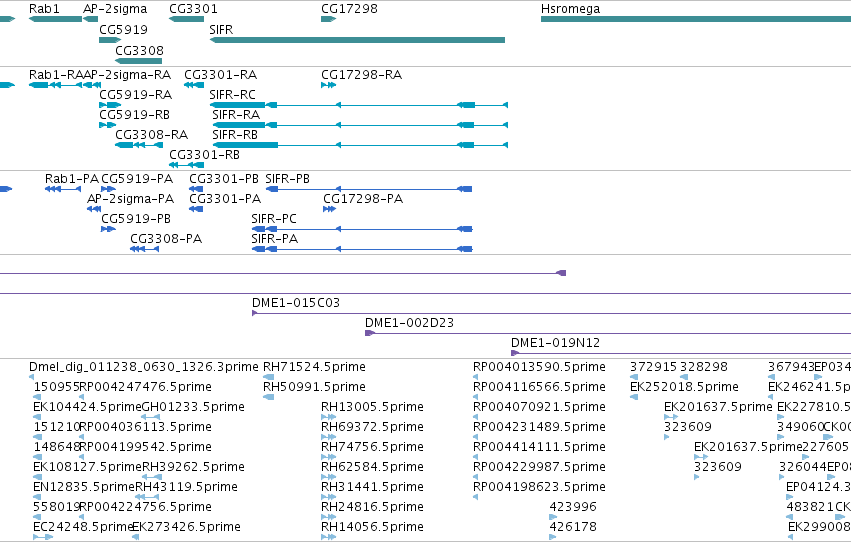Click the DME1-019N12 clone label

tap(555, 343)
